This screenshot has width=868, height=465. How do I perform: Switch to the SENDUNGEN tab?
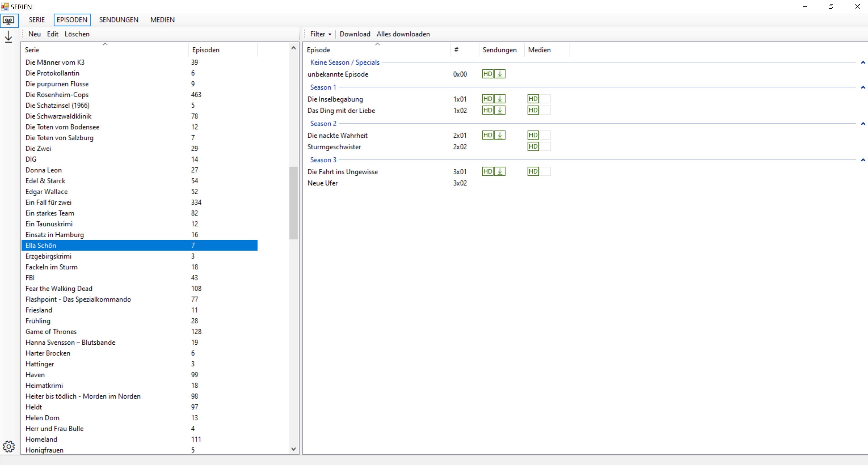point(119,20)
